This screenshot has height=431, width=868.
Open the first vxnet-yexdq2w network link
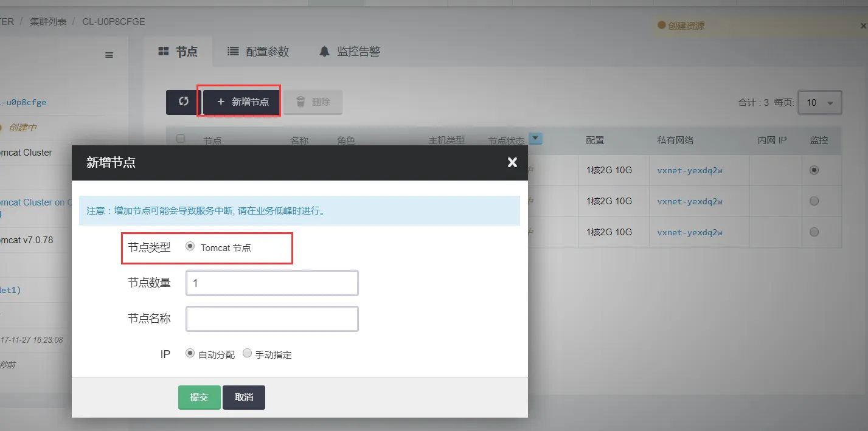click(x=689, y=171)
